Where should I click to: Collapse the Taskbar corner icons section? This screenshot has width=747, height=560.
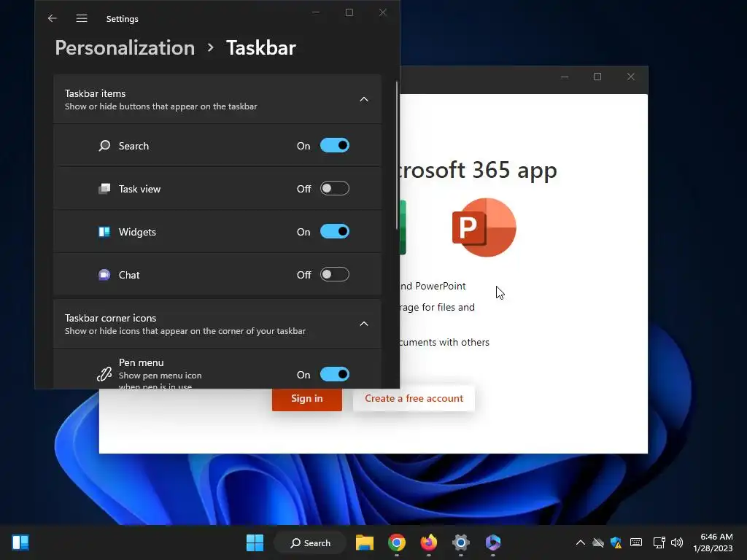364,324
